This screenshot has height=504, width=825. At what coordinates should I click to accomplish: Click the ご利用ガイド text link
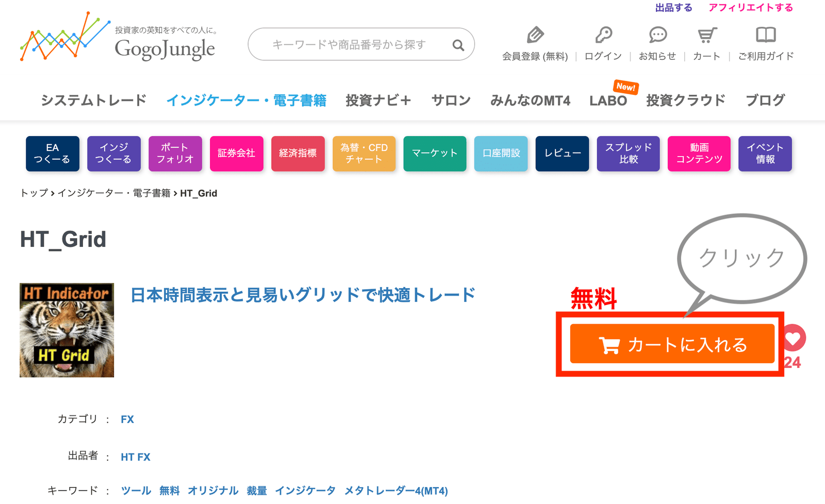(766, 56)
